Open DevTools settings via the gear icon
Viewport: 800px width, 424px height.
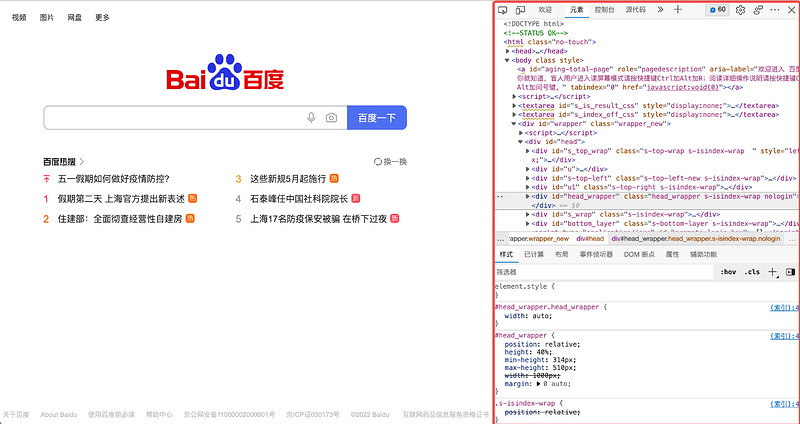740,10
